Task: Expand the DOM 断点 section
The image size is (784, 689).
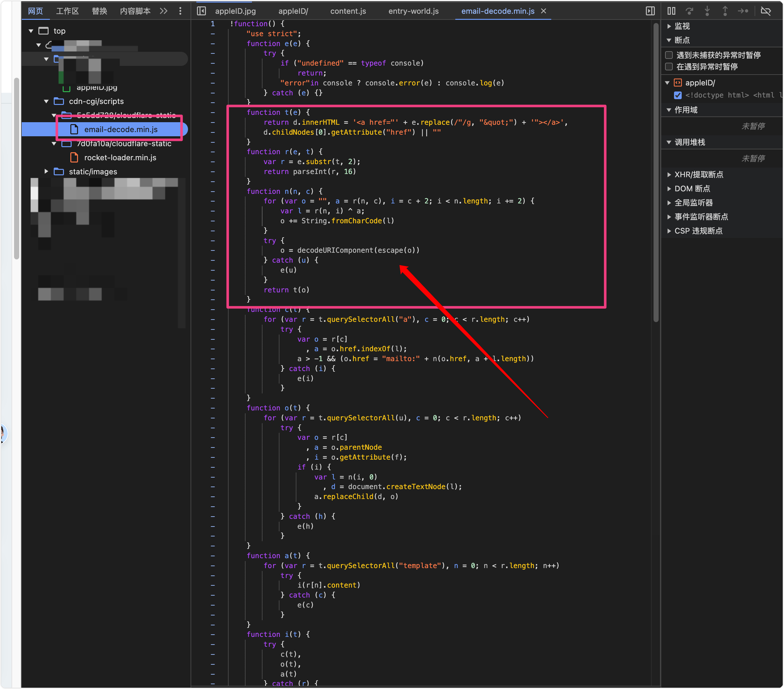Action: click(669, 189)
